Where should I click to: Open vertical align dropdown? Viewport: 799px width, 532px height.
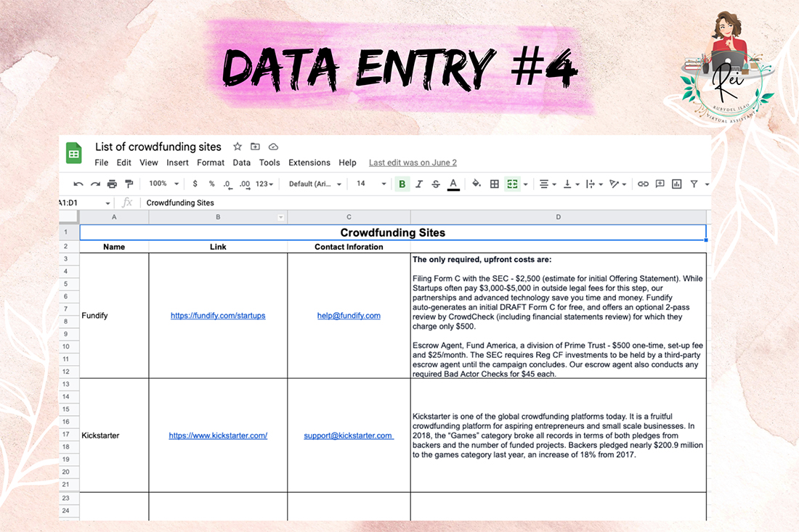[x=571, y=184]
